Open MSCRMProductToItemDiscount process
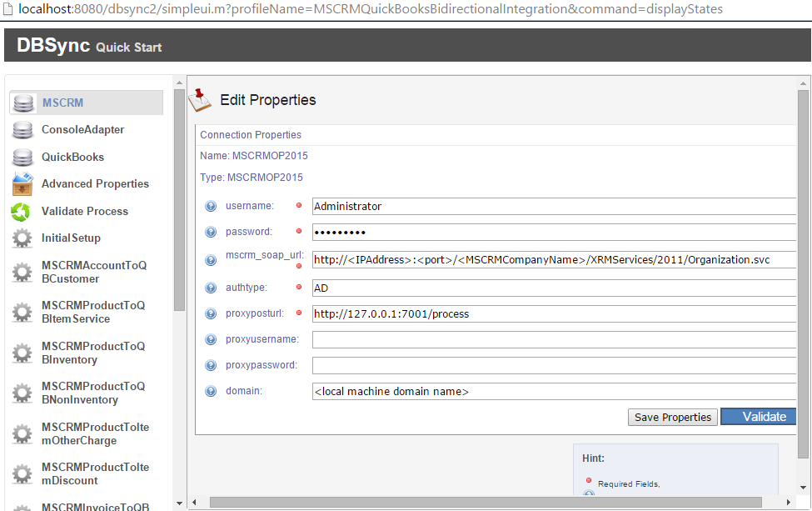The height and width of the screenshot is (511, 812). click(x=95, y=473)
